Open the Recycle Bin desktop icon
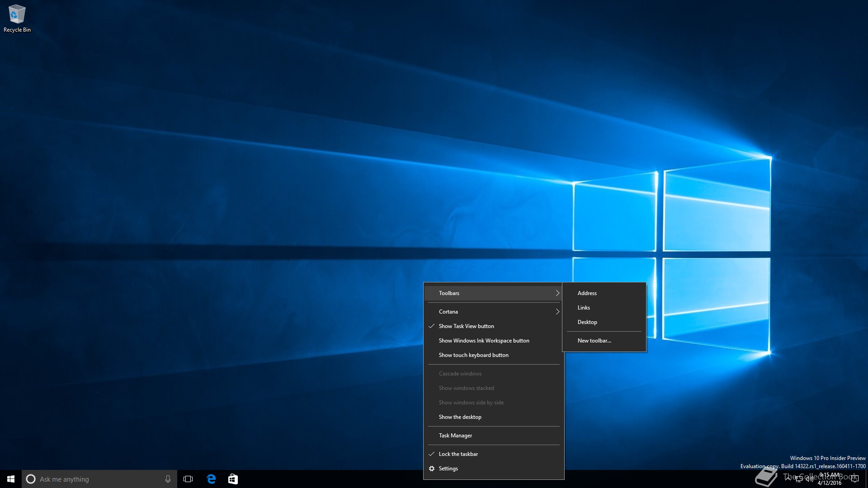The height and width of the screenshot is (488, 868). click(17, 19)
